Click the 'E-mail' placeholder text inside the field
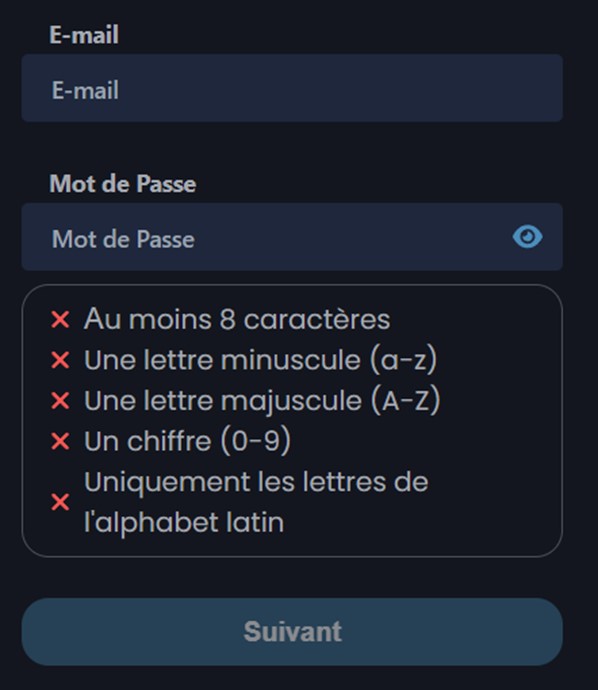Image resolution: width=598 pixels, height=690 pixels. (85, 90)
